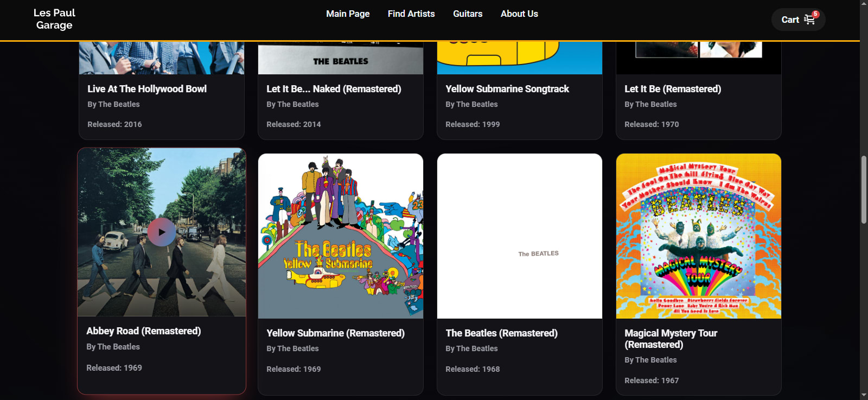Click 'Released: 1999' text
This screenshot has width=868, height=400.
click(473, 124)
